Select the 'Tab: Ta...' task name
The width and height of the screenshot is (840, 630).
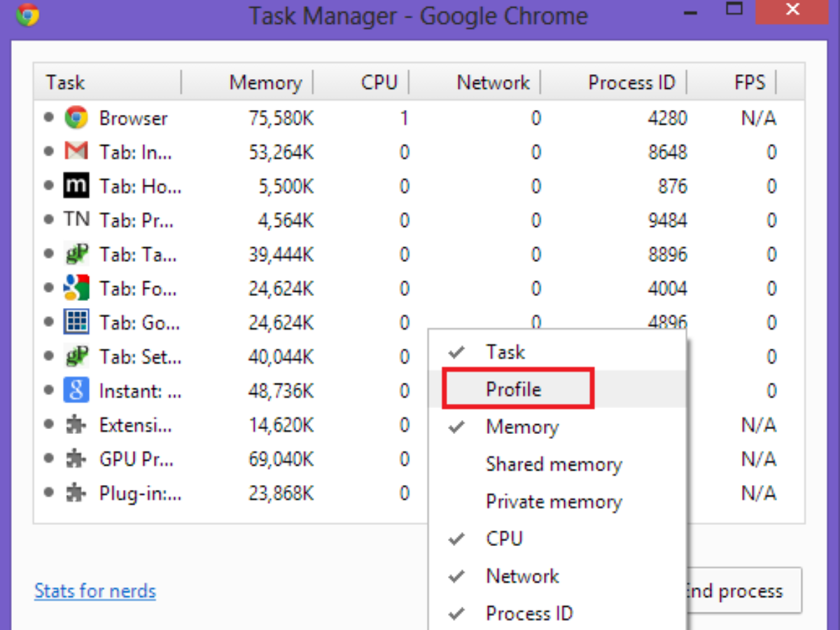click(x=138, y=255)
